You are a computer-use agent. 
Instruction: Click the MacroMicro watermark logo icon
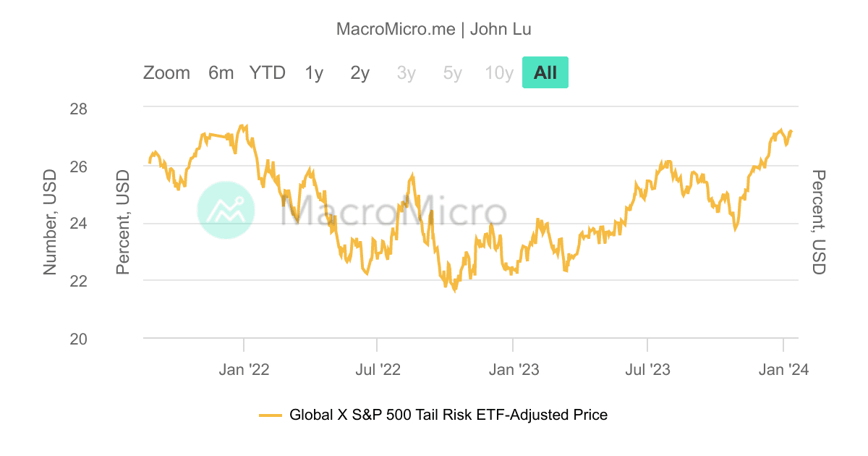[x=226, y=211]
